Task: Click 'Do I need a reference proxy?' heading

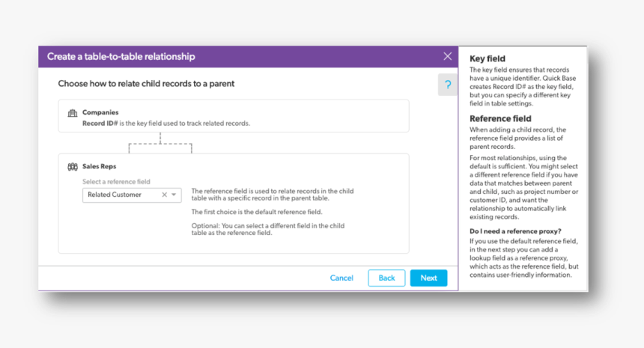Action: 515,231
